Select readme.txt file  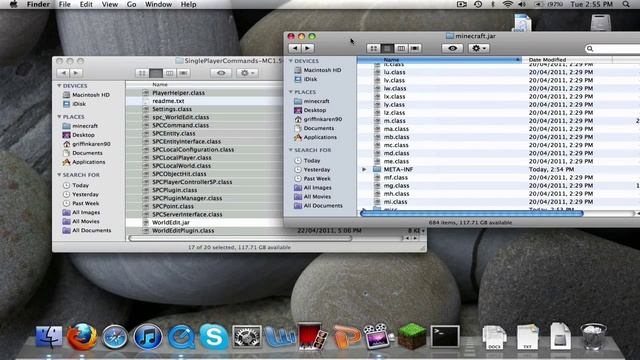tap(168, 101)
